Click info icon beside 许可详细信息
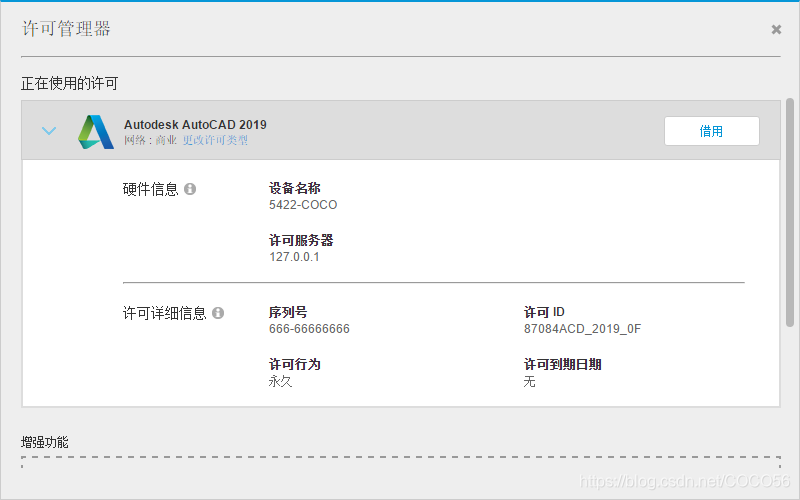 pyautogui.click(x=218, y=313)
